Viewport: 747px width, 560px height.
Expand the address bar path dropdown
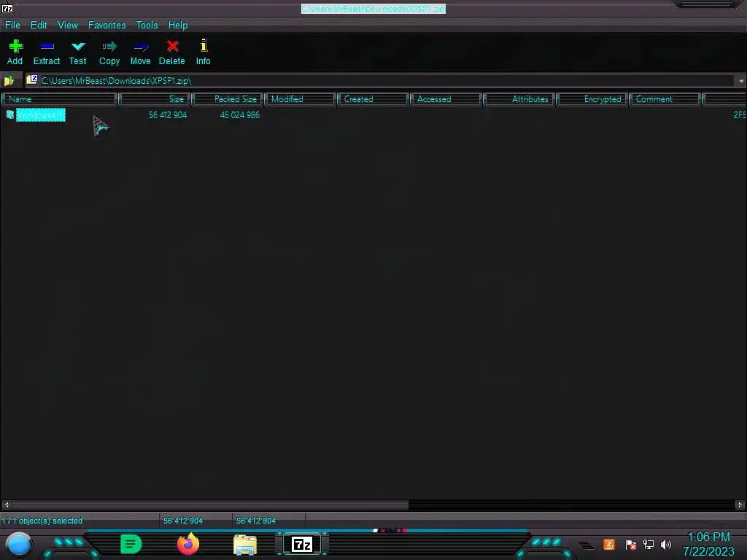click(x=741, y=81)
